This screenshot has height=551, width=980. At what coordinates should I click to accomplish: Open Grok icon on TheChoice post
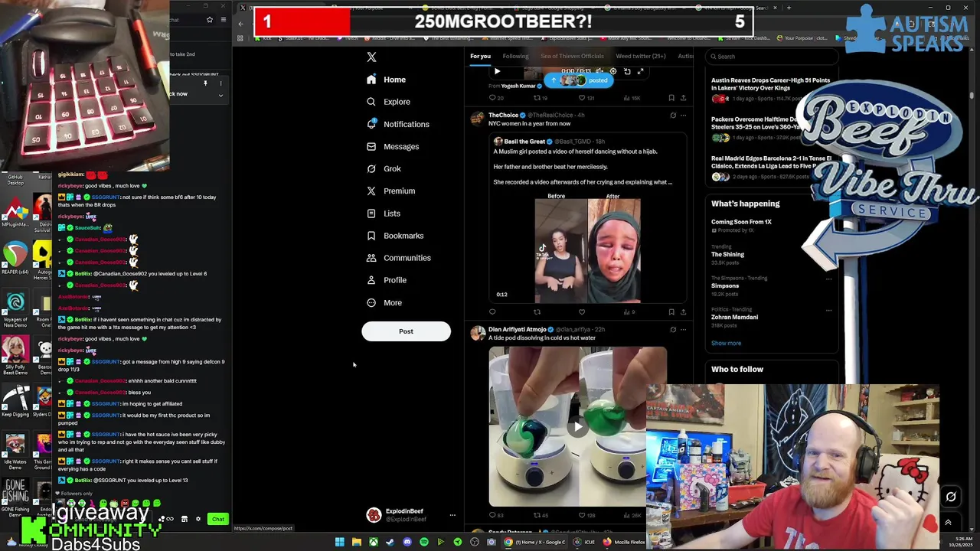673,116
